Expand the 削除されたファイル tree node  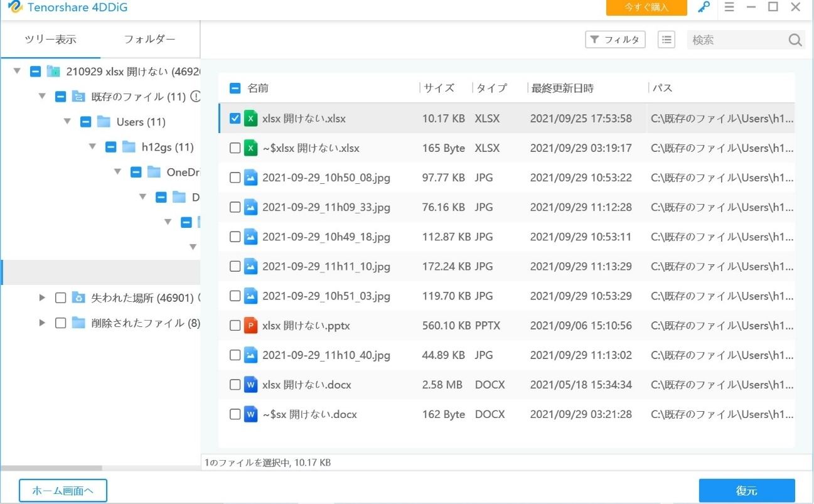point(42,323)
